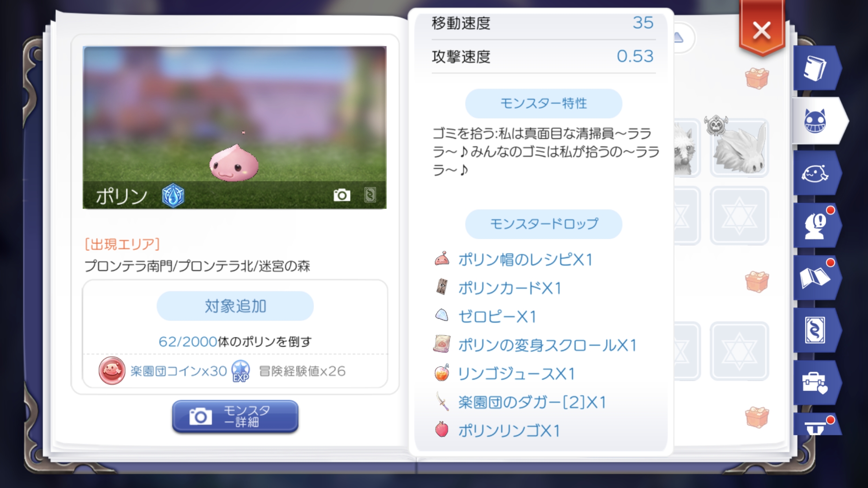The height and width of the screenshot is (488, 868).
Task: Open the pet blob sidebar icon
Action: point(816,173)
